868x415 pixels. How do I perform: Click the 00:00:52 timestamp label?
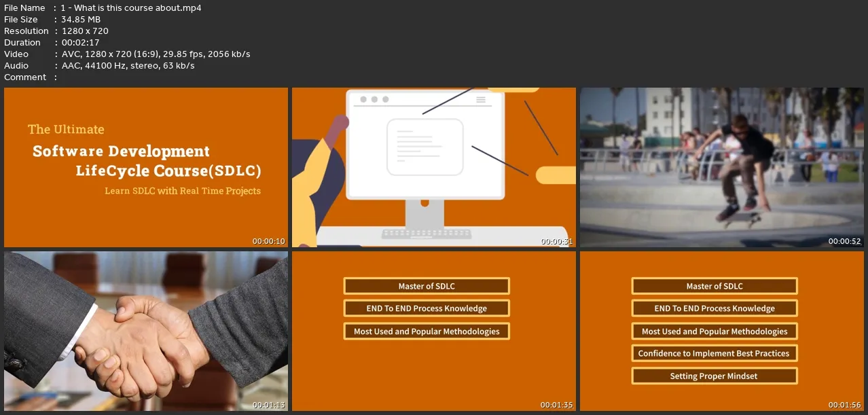tap(845, 241)
